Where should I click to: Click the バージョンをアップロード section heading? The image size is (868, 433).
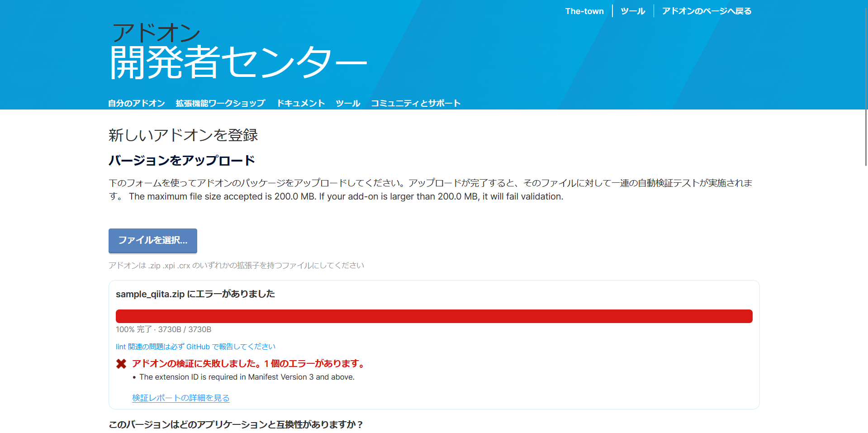click(x=181, y=160)
